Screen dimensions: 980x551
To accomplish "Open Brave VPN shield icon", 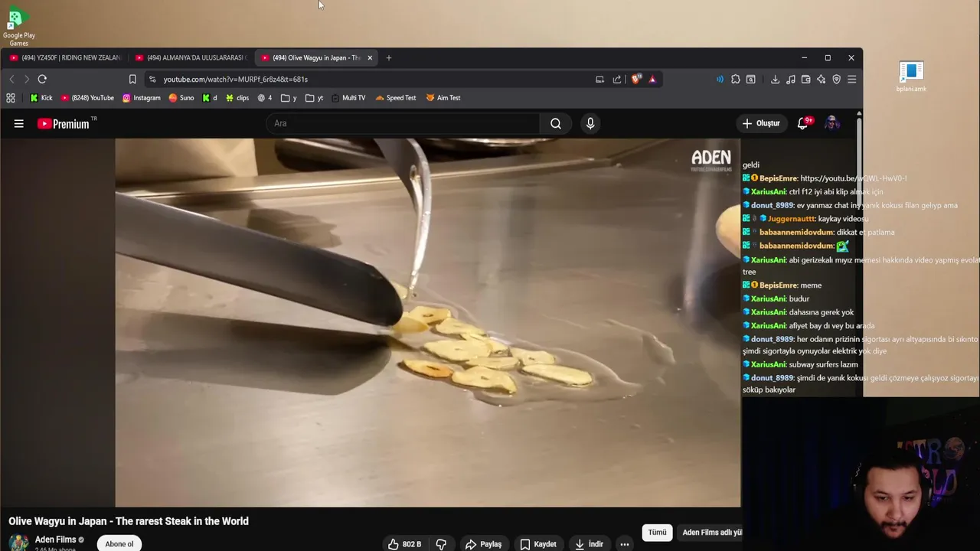I will pyautogui.click(x=836, y=79).
